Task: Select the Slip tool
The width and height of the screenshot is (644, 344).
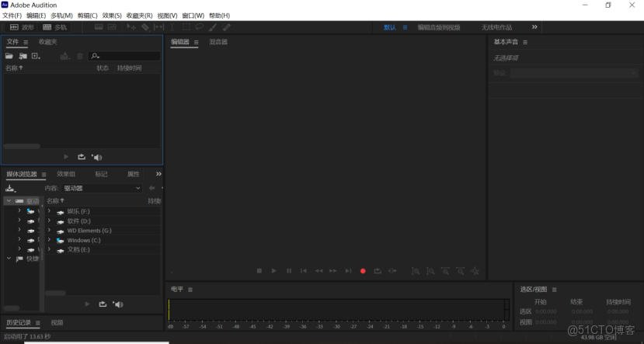Action: click(158, 27)
